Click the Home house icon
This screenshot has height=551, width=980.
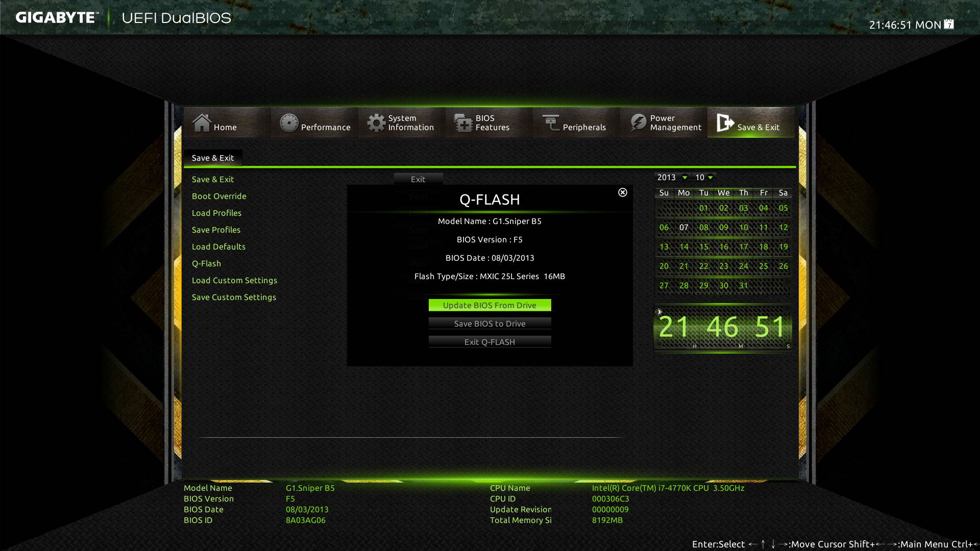click(201, 122)
